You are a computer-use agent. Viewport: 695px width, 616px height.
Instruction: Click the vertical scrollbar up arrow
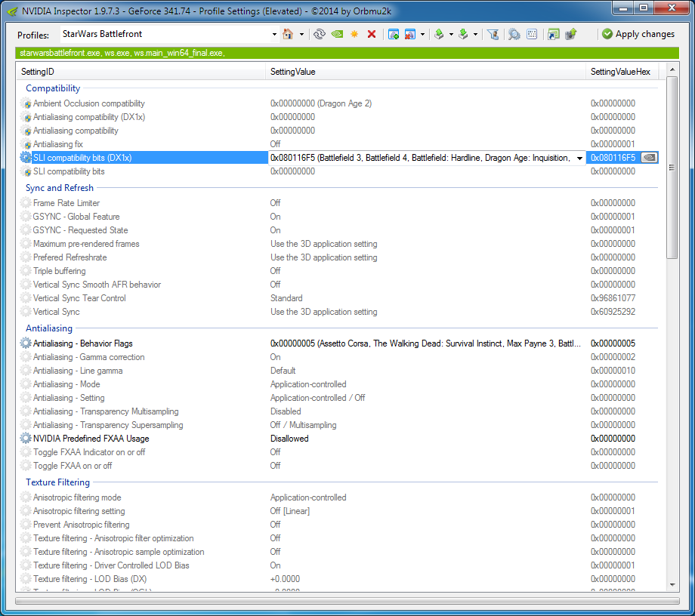click(x=672, y=69)
